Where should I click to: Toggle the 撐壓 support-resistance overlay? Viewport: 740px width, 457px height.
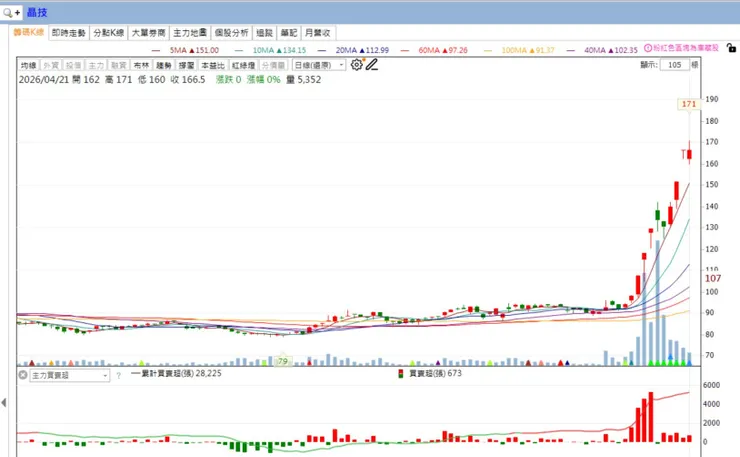coord(186,65)
